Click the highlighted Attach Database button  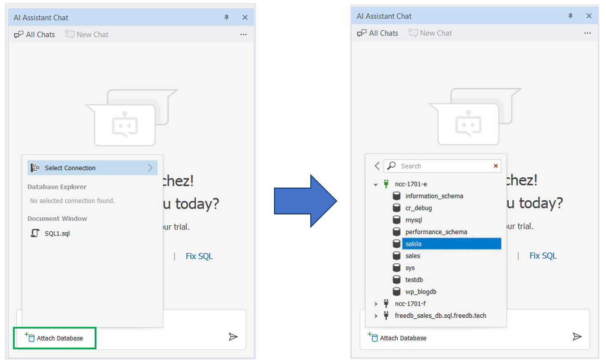(x=54, y=338)
